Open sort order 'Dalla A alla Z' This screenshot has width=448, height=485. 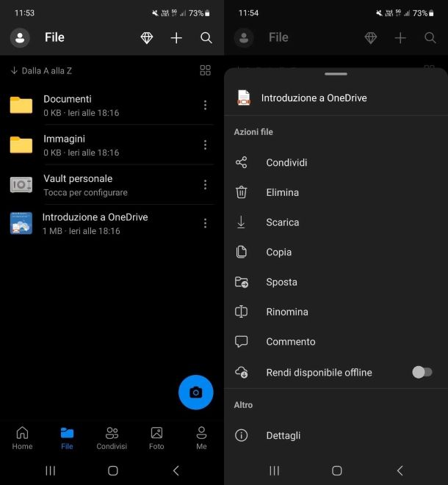click(x=41, y=71)
